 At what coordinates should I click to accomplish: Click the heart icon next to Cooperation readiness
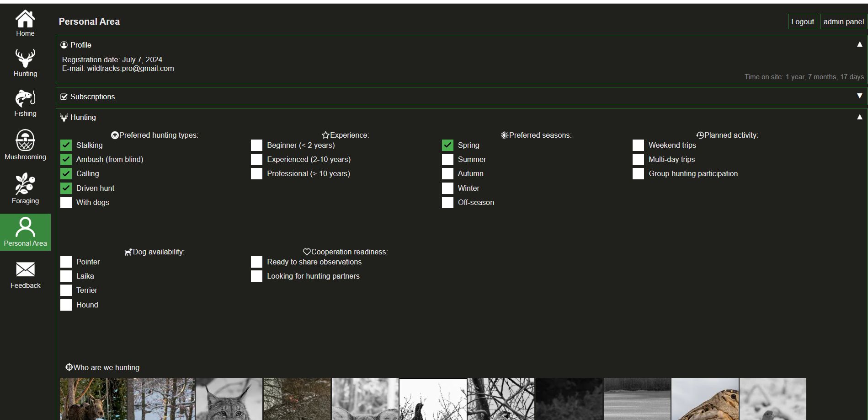[307, 252]
